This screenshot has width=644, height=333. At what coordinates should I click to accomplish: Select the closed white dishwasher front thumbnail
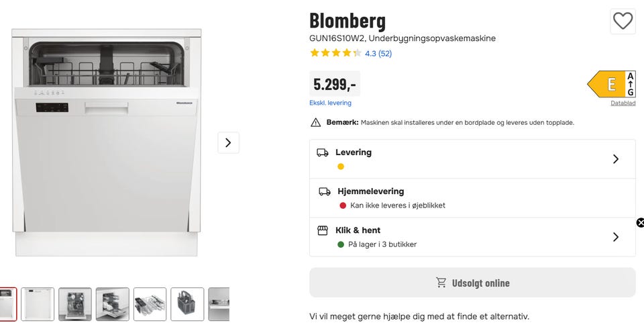point(38,304)
